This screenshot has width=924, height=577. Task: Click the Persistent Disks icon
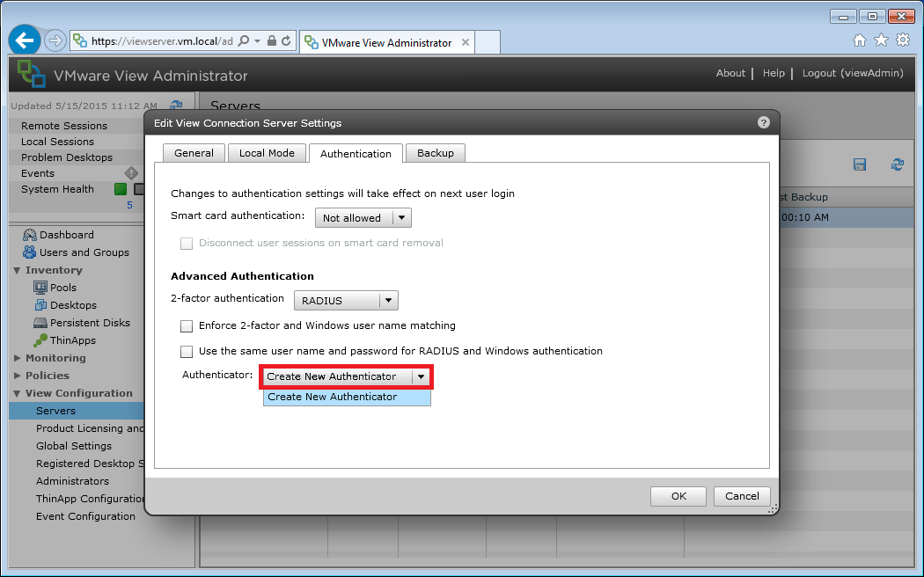[40, 322]
